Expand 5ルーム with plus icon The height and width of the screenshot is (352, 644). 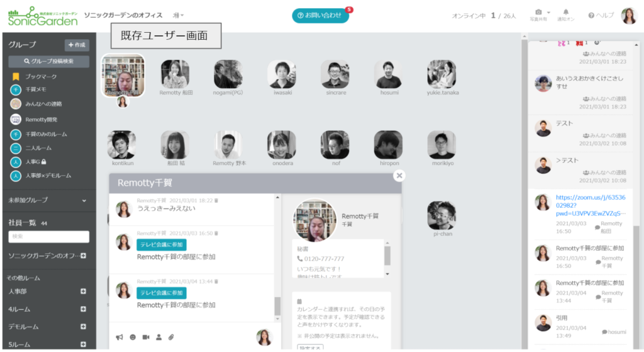(x=84, y=344)
